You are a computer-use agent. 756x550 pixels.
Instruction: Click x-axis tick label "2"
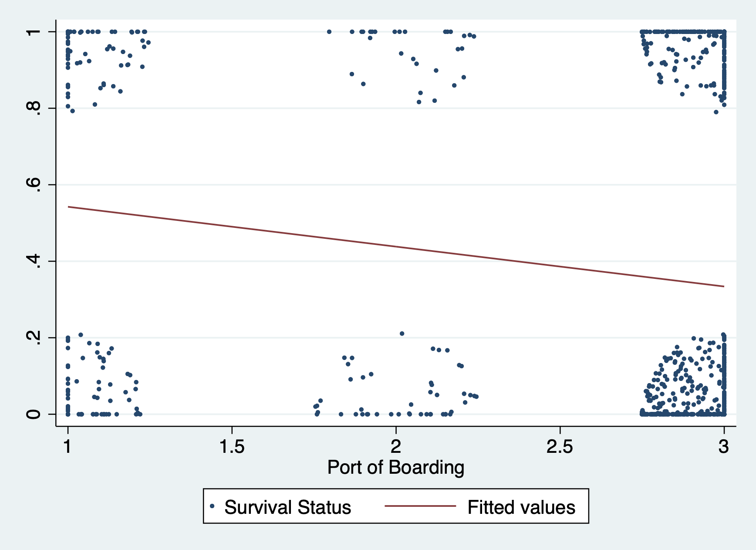coord(395,447)
